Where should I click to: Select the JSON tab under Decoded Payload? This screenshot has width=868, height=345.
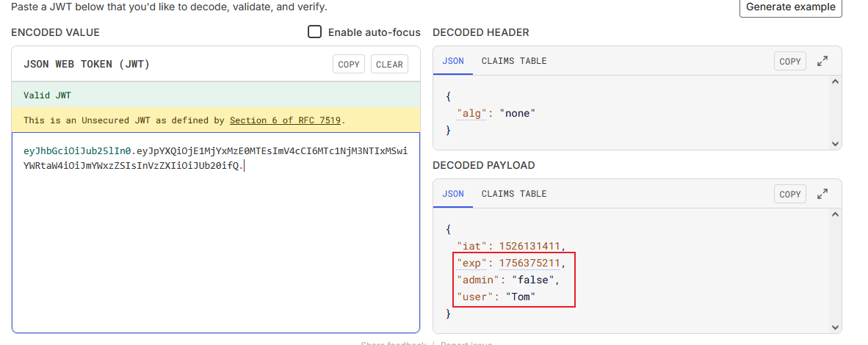[453, 194]
